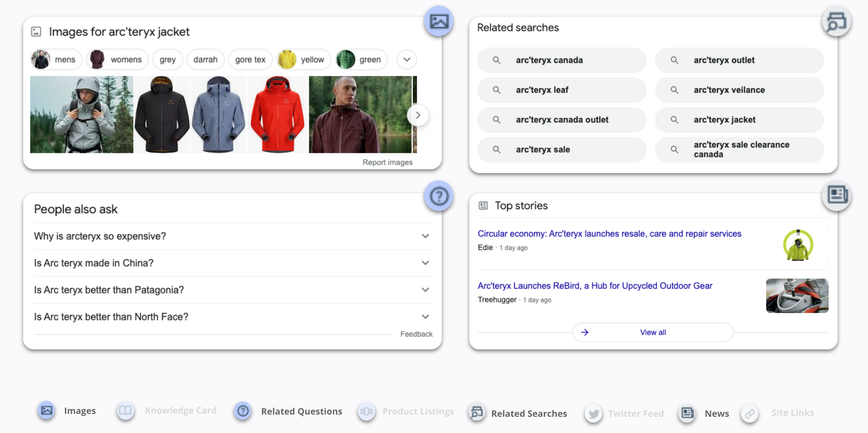Click newspaper badge on Top stories card
The width and height of the screenshot is (868, 433).
click(x=837, y=195)
